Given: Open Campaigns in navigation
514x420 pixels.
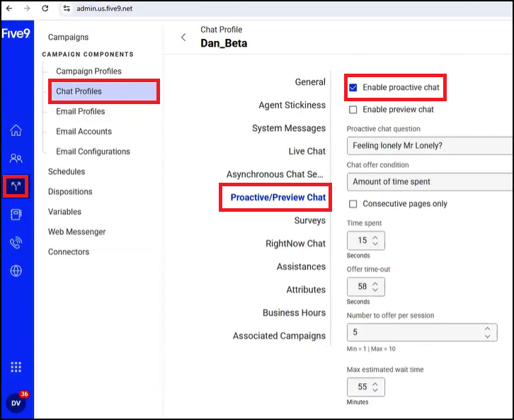Looking at the screenshot, I should pyautogui.click(x=68, y=37).
